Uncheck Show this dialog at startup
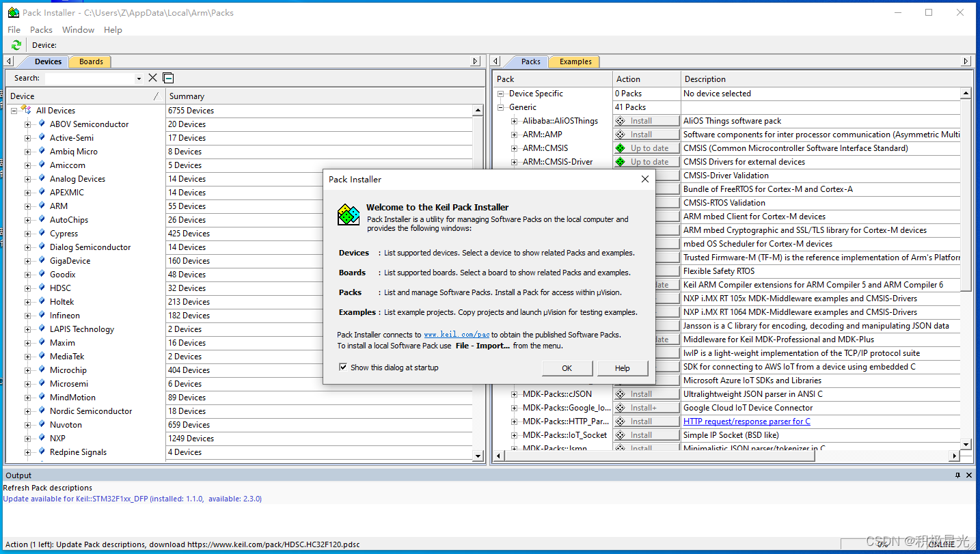 point(343,368)
